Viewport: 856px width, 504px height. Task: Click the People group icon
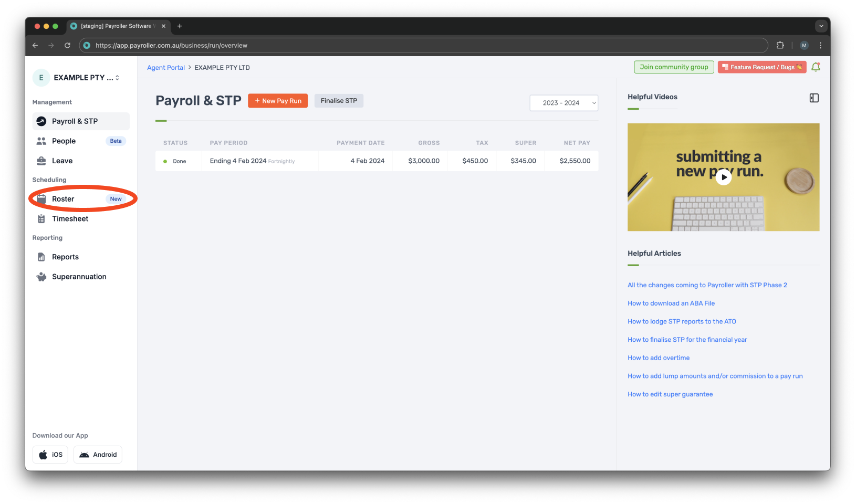41,141
